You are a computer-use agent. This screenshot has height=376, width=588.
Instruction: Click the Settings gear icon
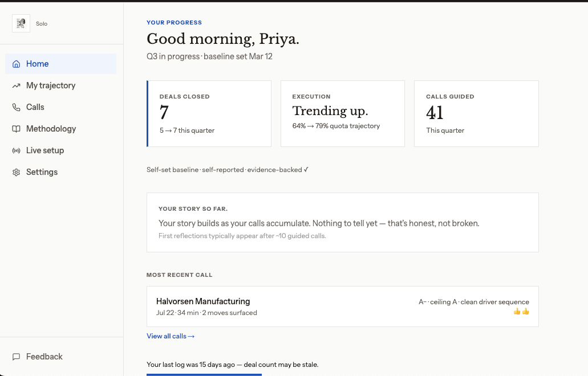[16, 172]
